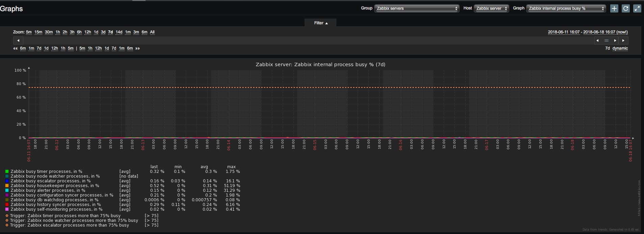Set zoom to 3h
This screenshot has width=644, height=234.
pyautogui.click(x=72, y=32)
